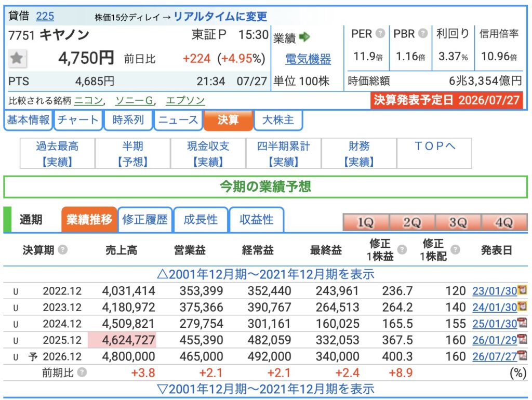Switch to 大株主 tab

(x=278, y=120)
